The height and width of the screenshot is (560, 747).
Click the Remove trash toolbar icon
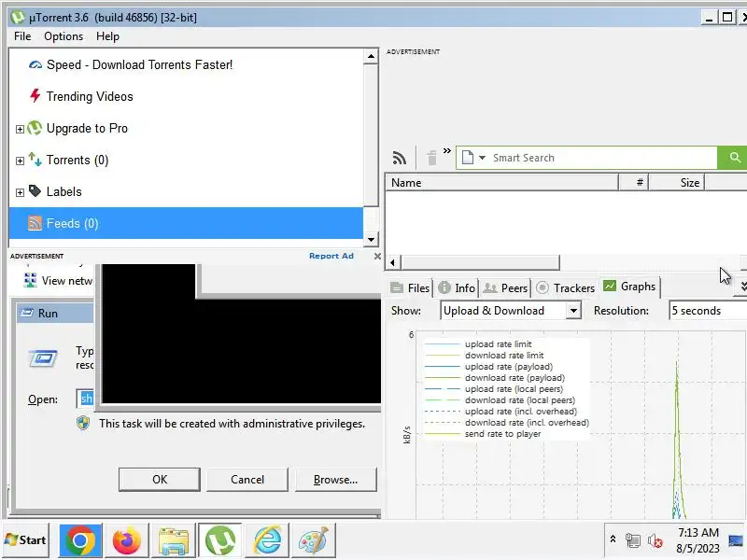[x=431, y=158]
